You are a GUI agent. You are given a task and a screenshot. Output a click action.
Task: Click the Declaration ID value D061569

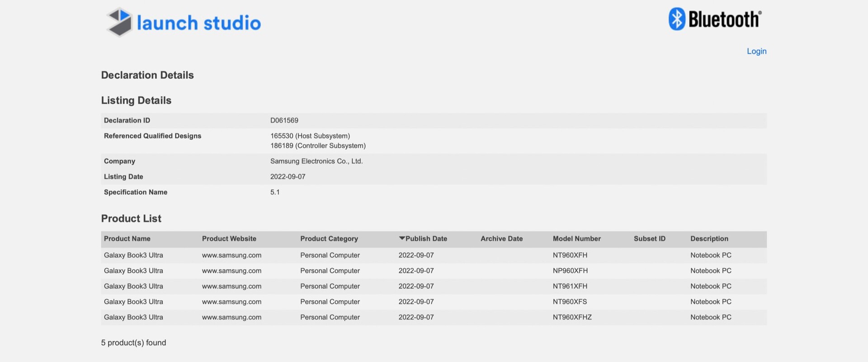click(x=284, y=120)
